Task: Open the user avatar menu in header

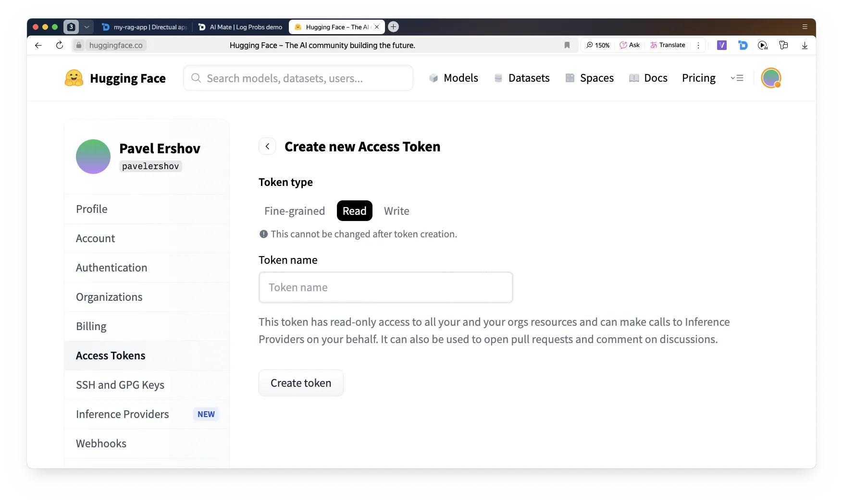Action: pyautogui.click(x=771, y=78)
